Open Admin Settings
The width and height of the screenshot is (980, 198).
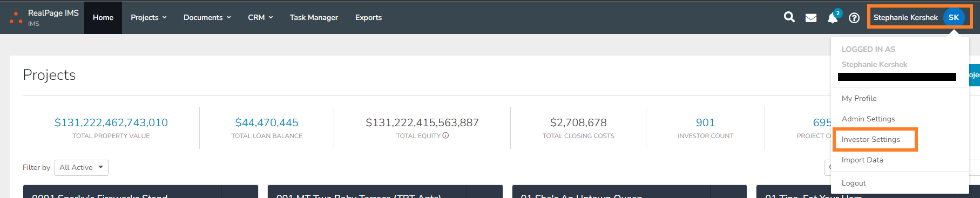click(x=868, y=119)
